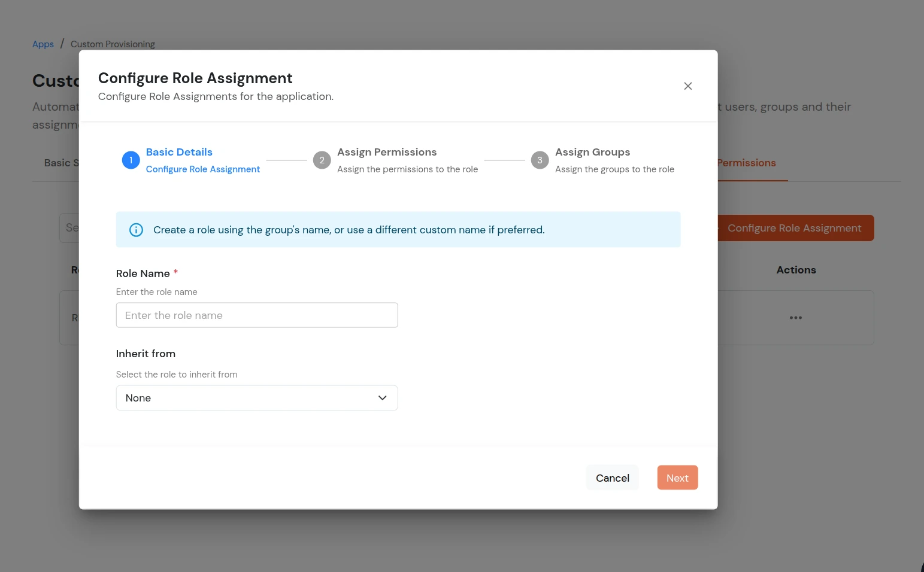Click the step 3 Assign Groups circle
This screenshot has height=572, width=924.
(540, 160)
